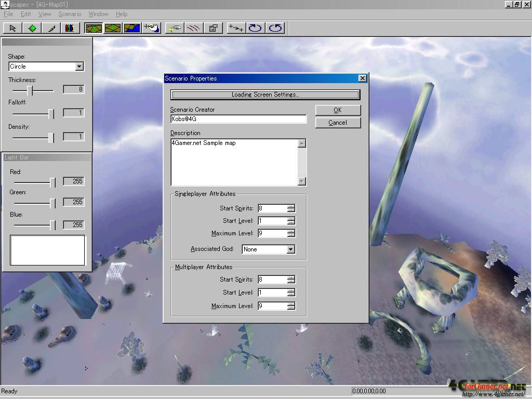532x399 pixels.
Task: Click the Cancel button
Action: point(337,123)
